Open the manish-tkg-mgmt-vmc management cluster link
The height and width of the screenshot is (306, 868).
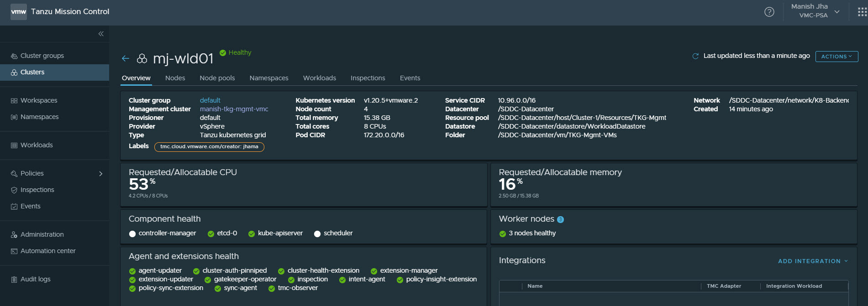(x=234, y=109)
